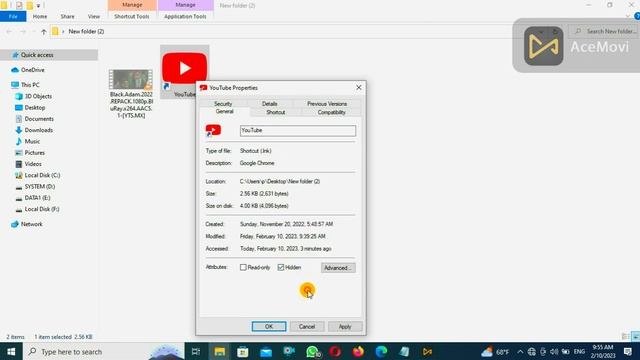The width and height of the screenshot is (640, 360).
Task: Click the Forward navigation arrow
Action: (x=23, y=31)
